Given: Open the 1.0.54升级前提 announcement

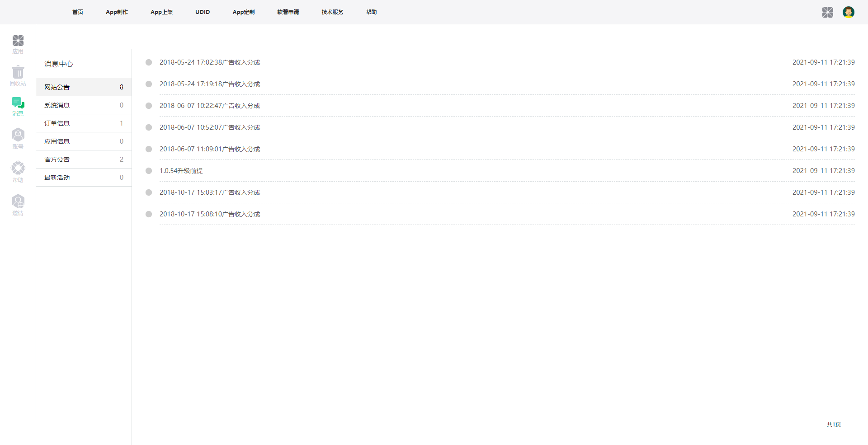Looking at the screenshot, I should (x=181, y=171).
